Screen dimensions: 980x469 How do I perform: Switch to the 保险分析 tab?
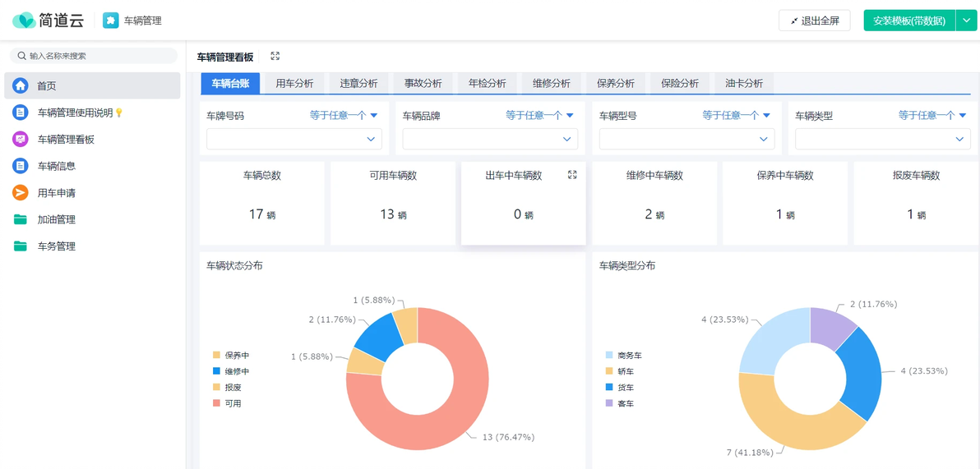(679, 83)
